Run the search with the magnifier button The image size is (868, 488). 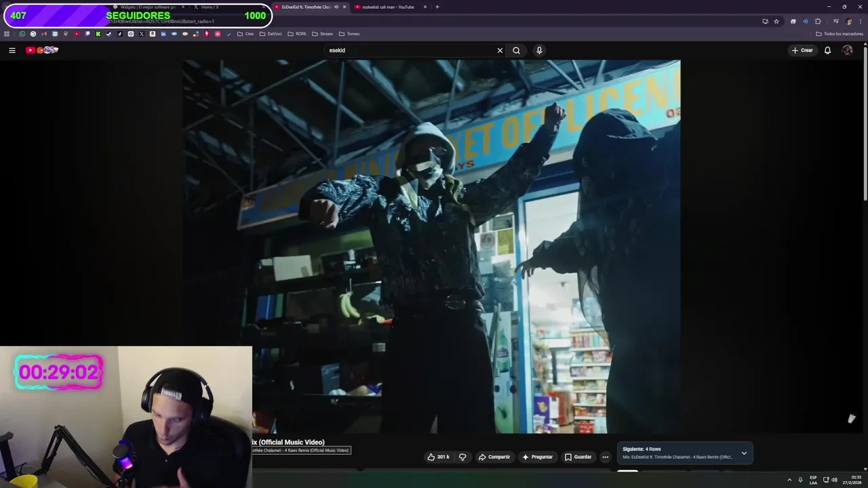point(516,50)
